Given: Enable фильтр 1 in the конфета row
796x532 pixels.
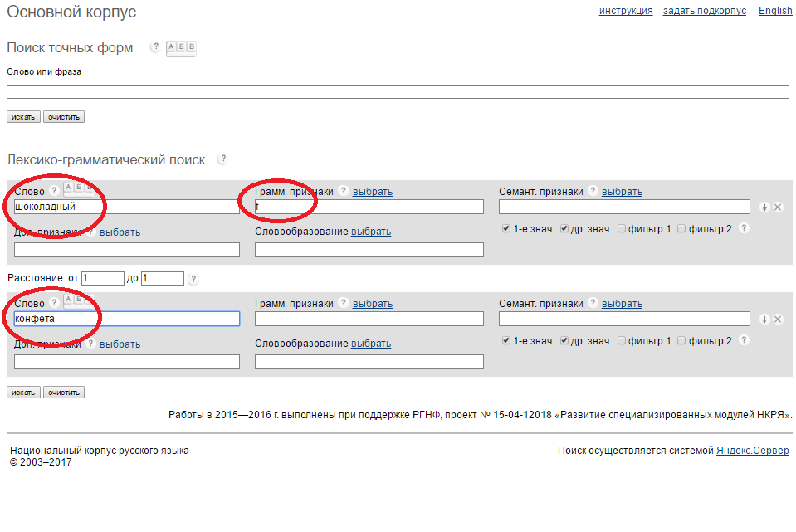Looking at the screenshot, I should click(622, 340).
